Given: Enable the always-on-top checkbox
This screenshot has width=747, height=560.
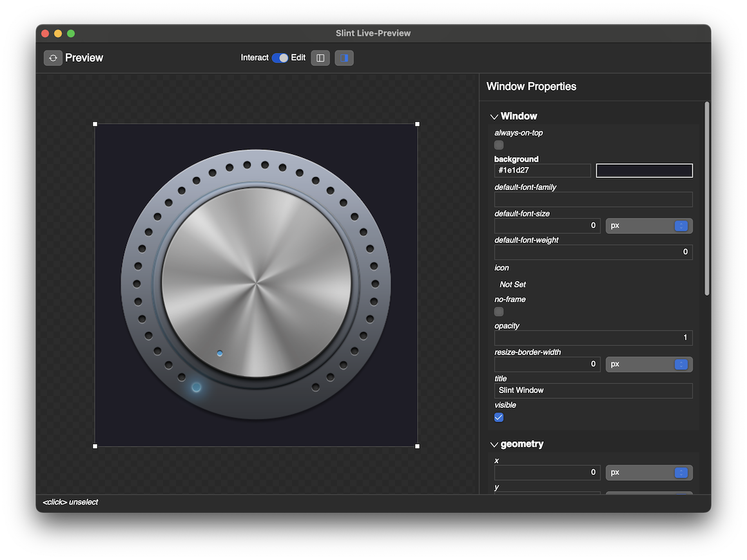Looking at the screenshot, I should [499, 145].
